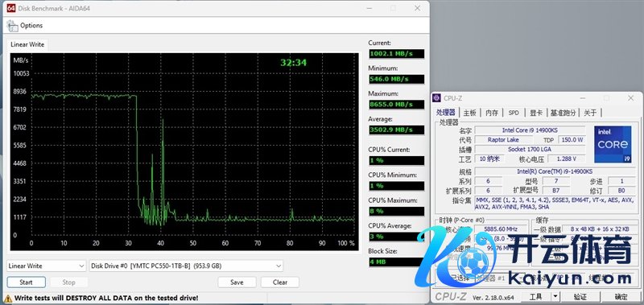The height and width of the screenshot is (305, 644).
Task: Click the Options toolbar icon
Action: tap(12, 26)
